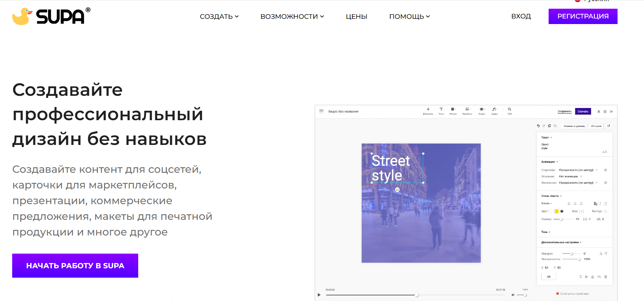The width and height of the screenshot is (644, 301).
Task: Click the trash delete icon
Action: point(606,277)
